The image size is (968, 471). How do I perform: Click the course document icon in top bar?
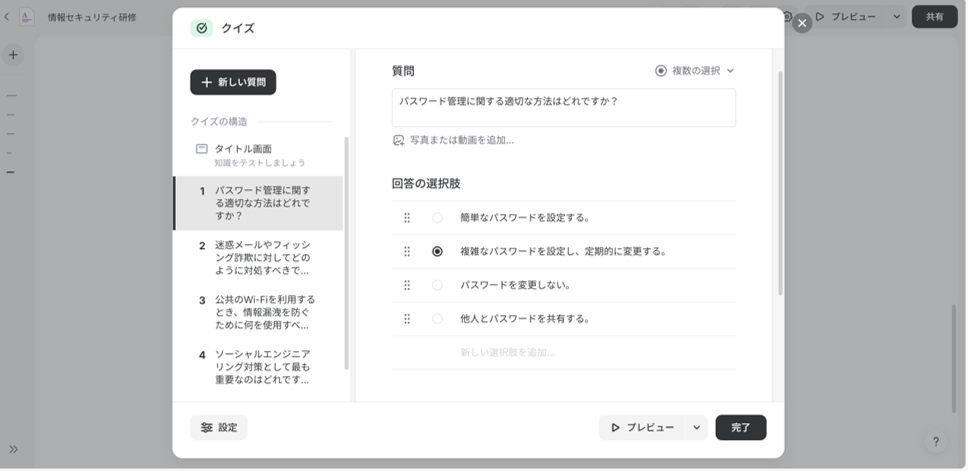click(27, 17)
